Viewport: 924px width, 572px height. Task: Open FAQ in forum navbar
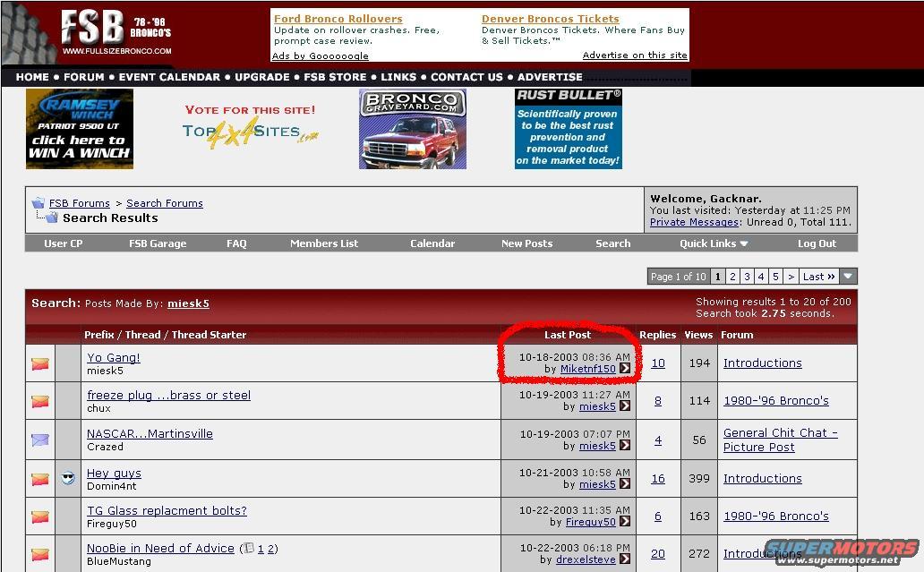(x=236, y=243)
